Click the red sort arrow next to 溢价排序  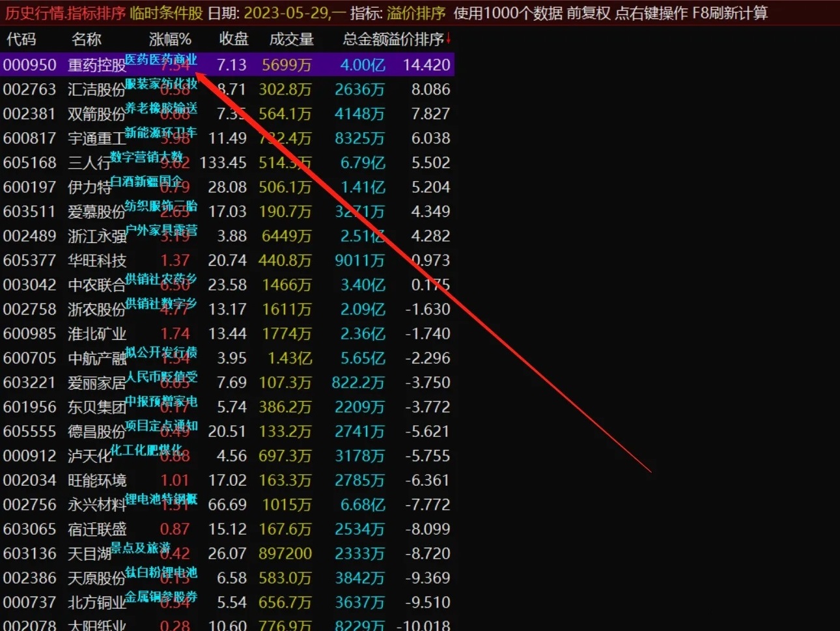449,40
